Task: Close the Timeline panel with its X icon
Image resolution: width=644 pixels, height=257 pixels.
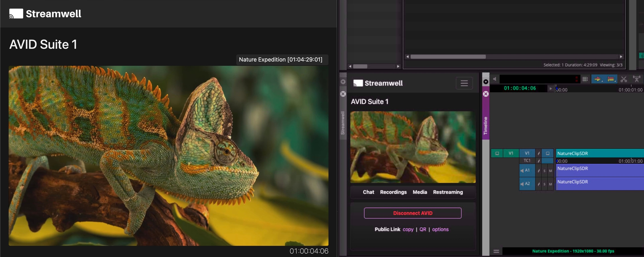Action: pyautogui.click(x=486, y=94)
